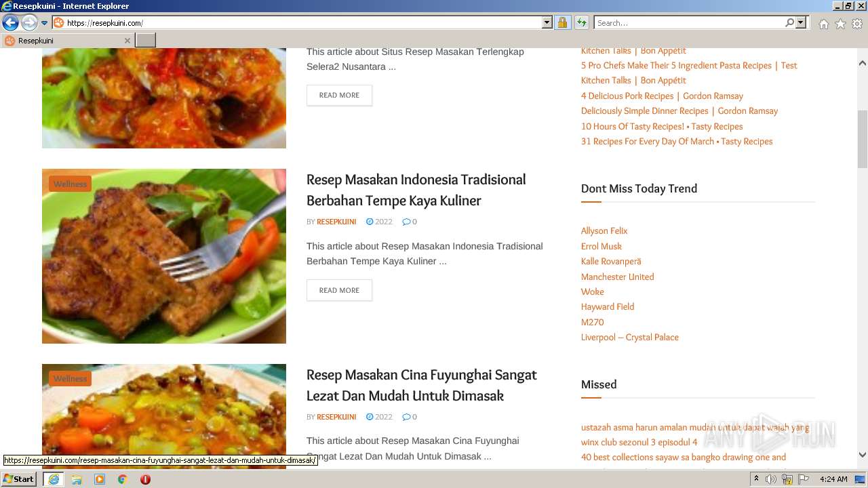Click the Errol Musk trend link
Viewport: 868px width, 488px height.
coord(601,247)
